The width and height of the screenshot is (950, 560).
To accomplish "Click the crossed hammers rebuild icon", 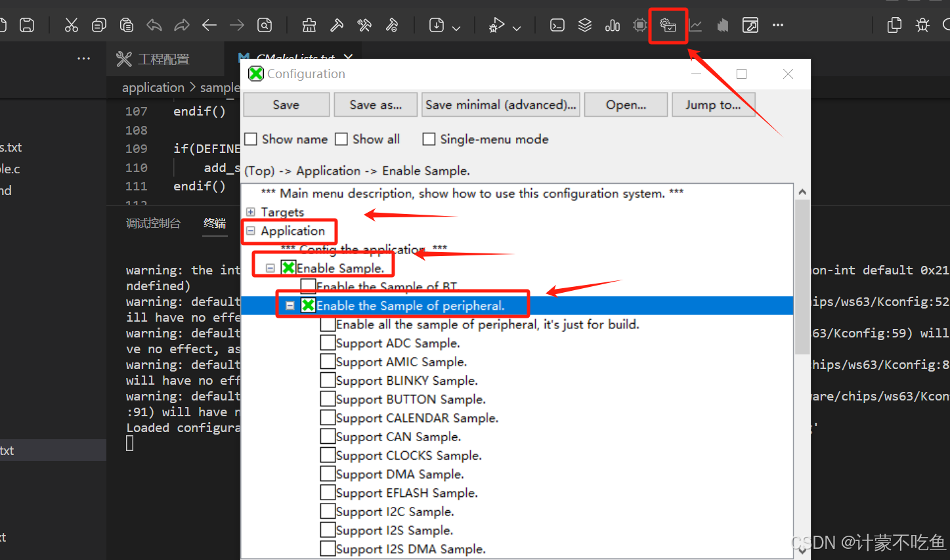I will [x=364, y=26].
